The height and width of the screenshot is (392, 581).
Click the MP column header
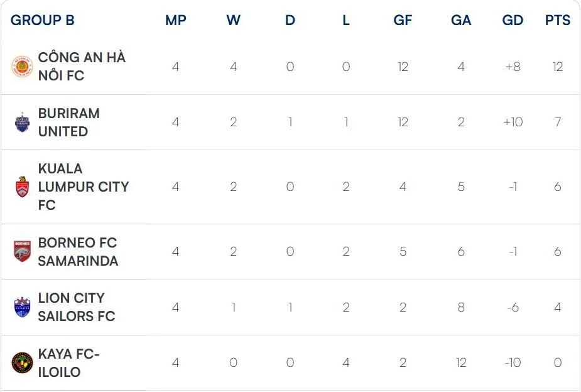[175, 20]
